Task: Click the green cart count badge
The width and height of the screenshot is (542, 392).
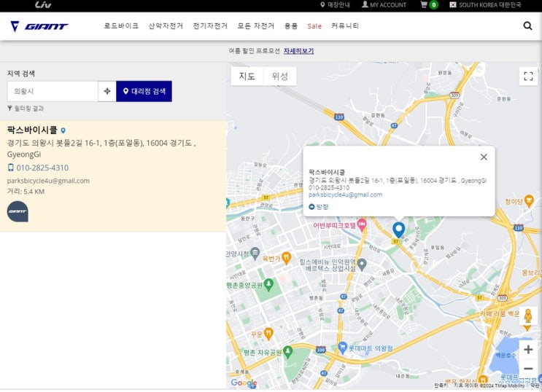Action: click(x=433, y=5)
